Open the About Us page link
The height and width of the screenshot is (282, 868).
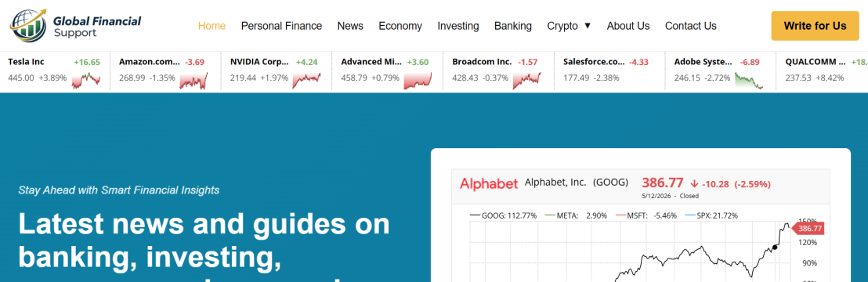click(627, 26)
